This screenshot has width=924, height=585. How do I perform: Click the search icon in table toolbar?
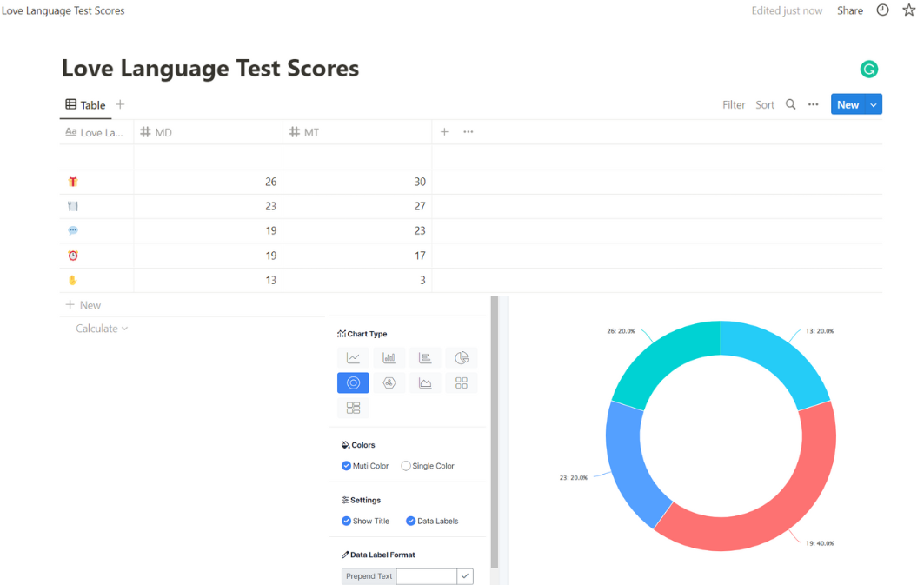[790, 104]
